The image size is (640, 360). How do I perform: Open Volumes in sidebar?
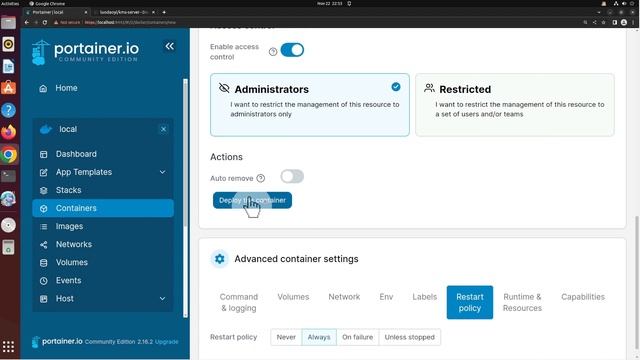(71, 262)
